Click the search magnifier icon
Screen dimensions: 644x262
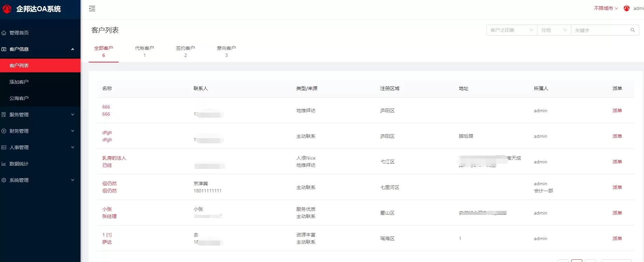point(632,30)
